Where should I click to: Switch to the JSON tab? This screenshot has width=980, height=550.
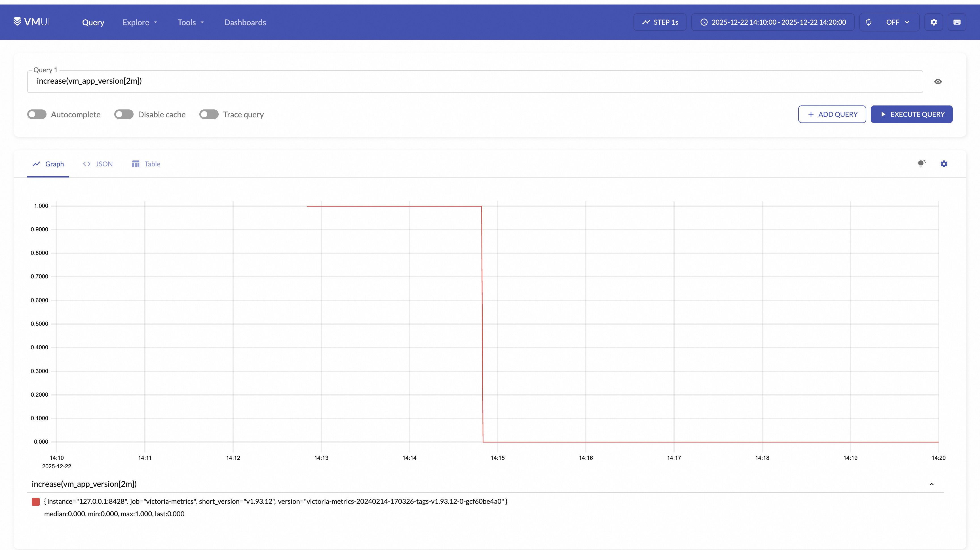click(98, 164)
